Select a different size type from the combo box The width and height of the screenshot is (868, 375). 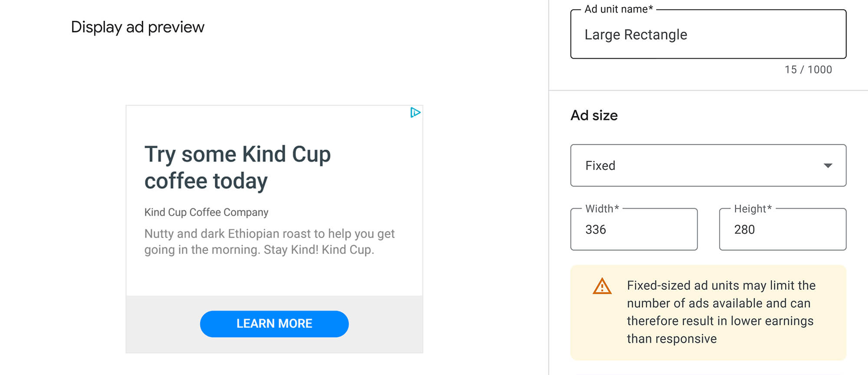click(x=707, y=166)
